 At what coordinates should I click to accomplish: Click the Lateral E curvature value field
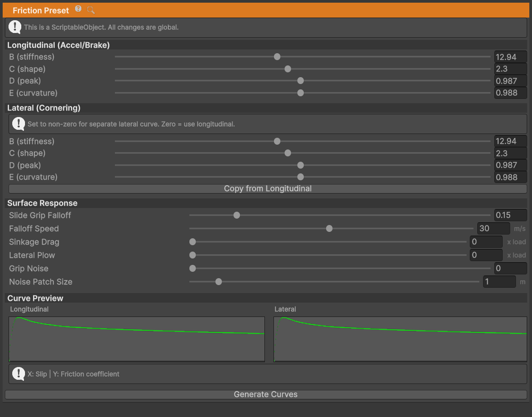tap(510, 177)
